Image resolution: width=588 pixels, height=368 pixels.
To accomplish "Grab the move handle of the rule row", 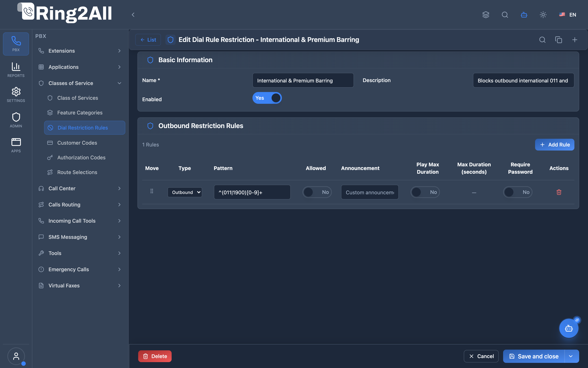I will coord(152,191).
